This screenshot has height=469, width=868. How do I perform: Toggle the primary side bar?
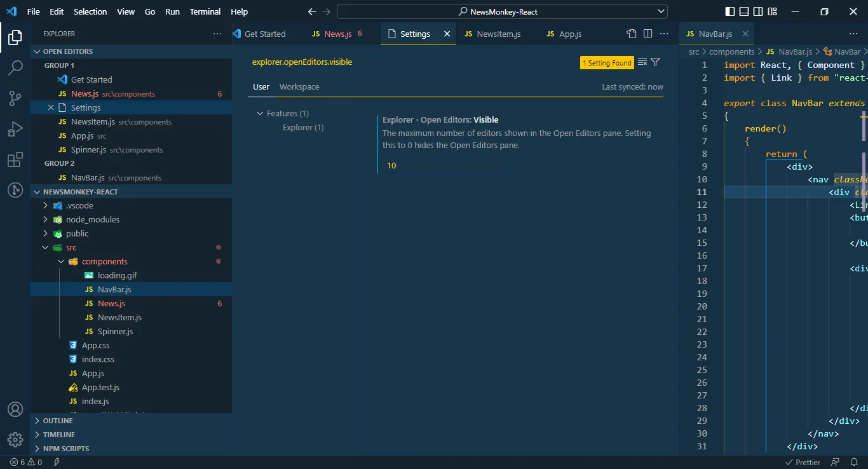730,11
